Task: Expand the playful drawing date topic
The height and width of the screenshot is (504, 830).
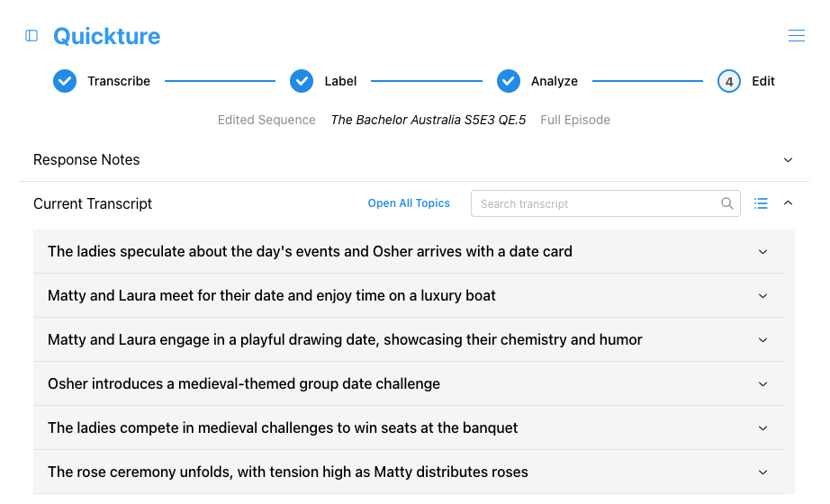Action: pos(409,339)
